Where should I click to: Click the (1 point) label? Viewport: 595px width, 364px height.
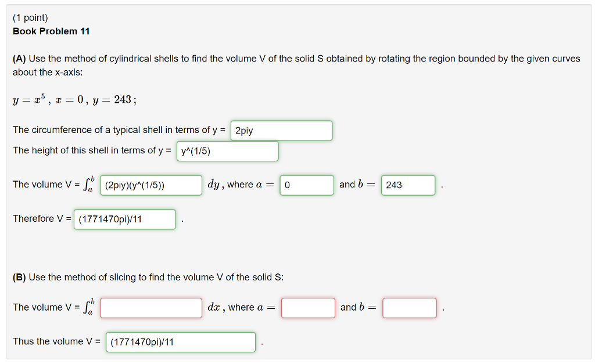[x=31, y=17]
